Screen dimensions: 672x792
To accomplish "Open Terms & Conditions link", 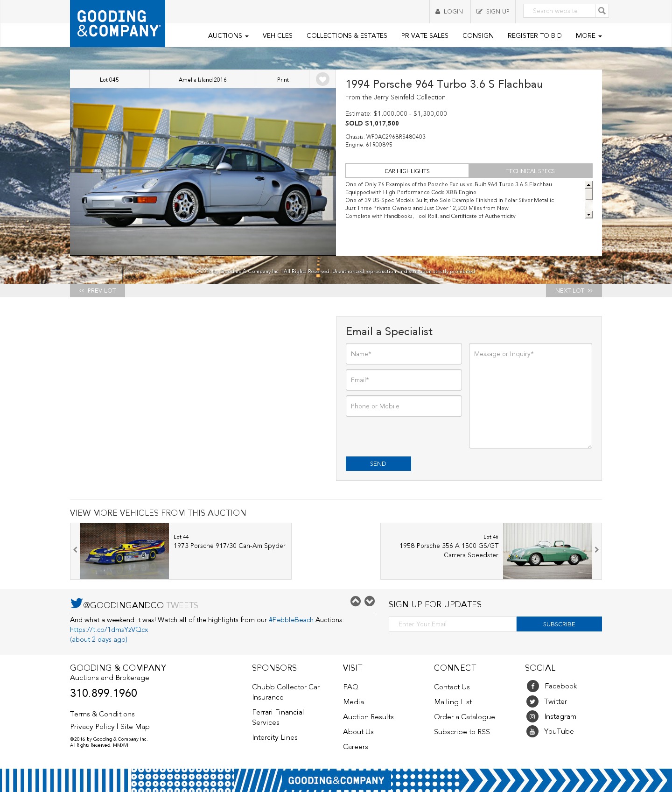I will [102, 714].
